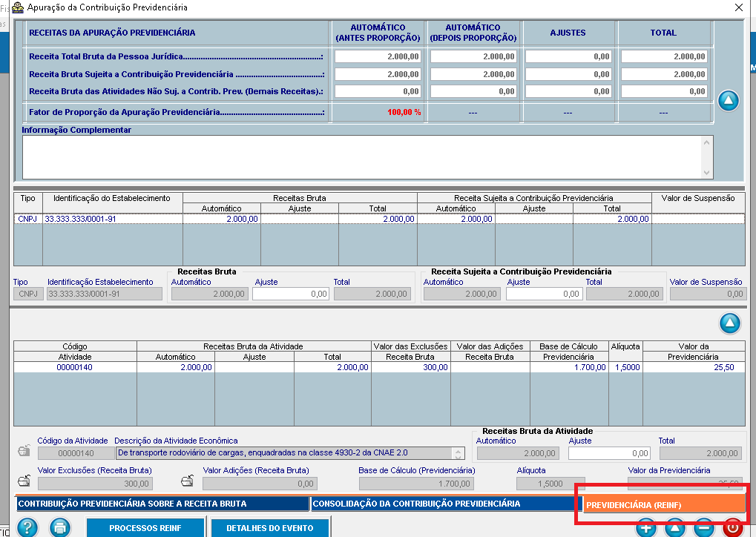
Task: Click Ajustes field for Receita Bruta Sujeita a Contribuição
Action: [x=568, y=74]
